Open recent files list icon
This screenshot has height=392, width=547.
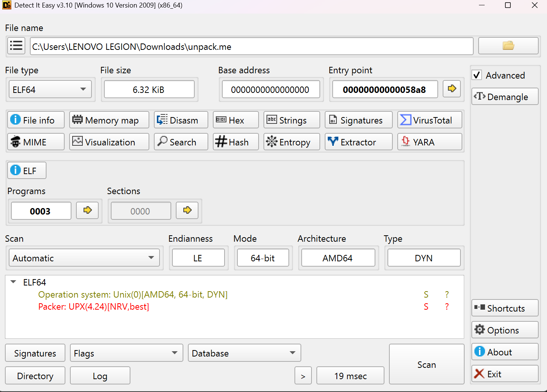[x=16, y=46]
